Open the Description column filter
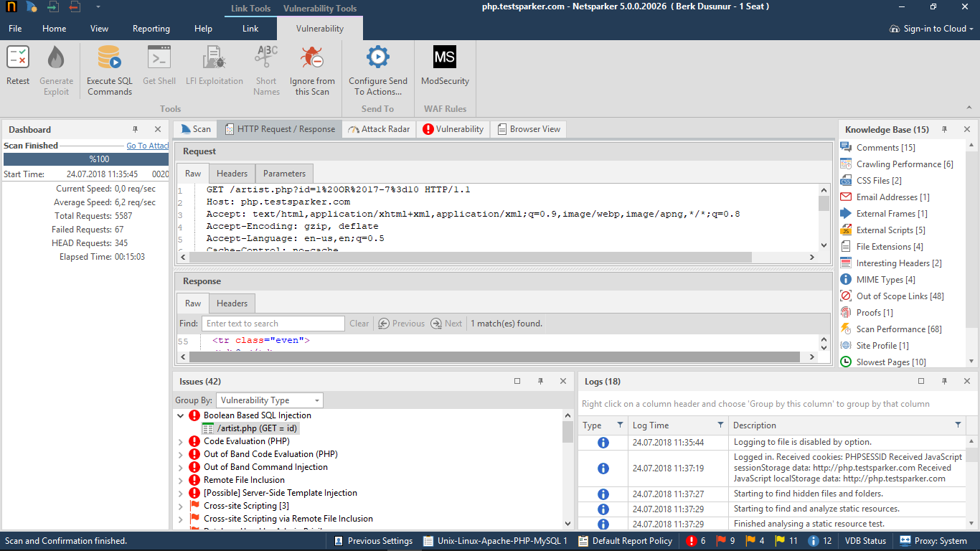Screen dimensions: 980x551 tap(958, 425)
